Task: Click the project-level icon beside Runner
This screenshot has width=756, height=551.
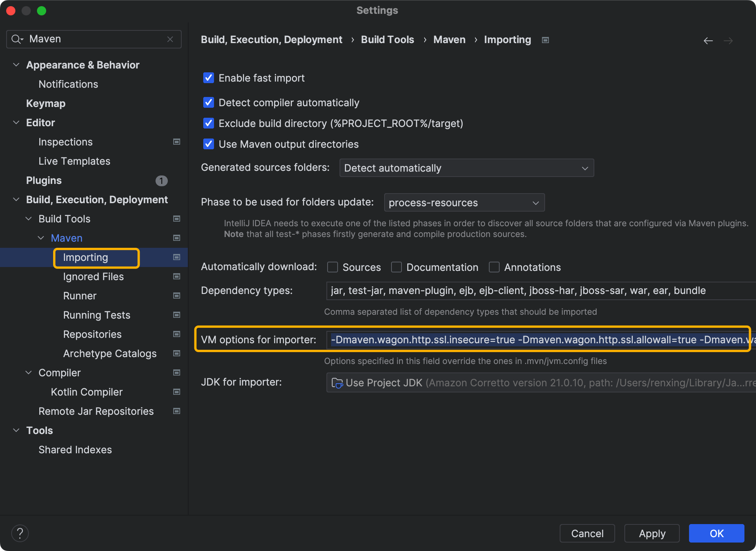Action: (177, 296)
